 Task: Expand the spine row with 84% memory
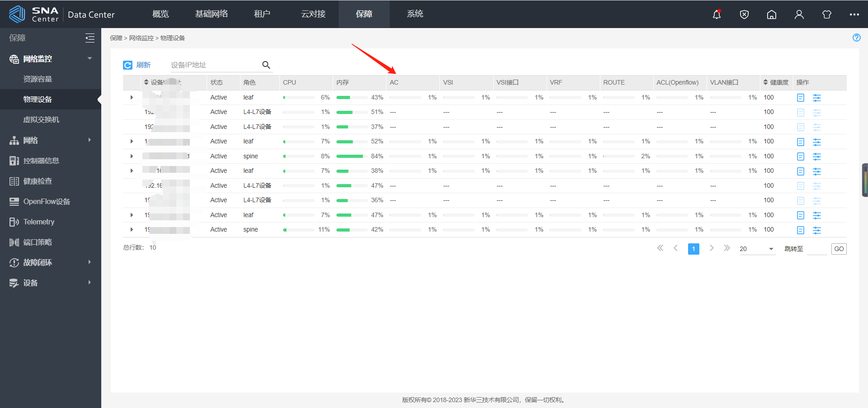[132, 156]
